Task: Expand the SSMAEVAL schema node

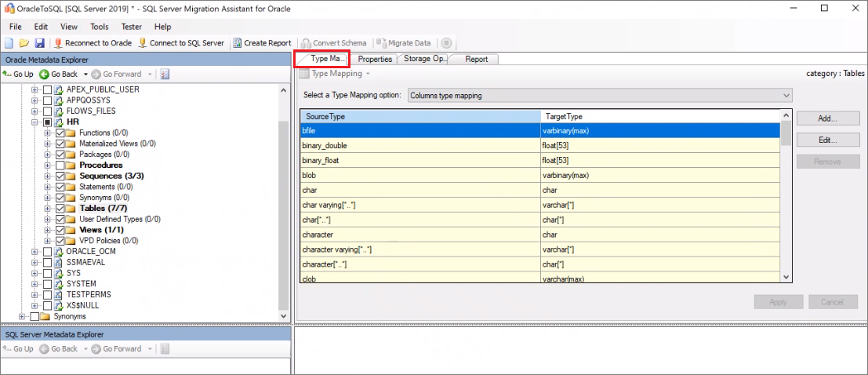Action: click(35, 262)
